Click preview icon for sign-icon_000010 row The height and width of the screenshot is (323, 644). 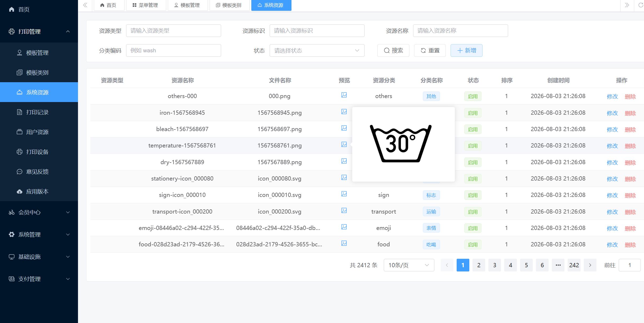click(344, 194)
